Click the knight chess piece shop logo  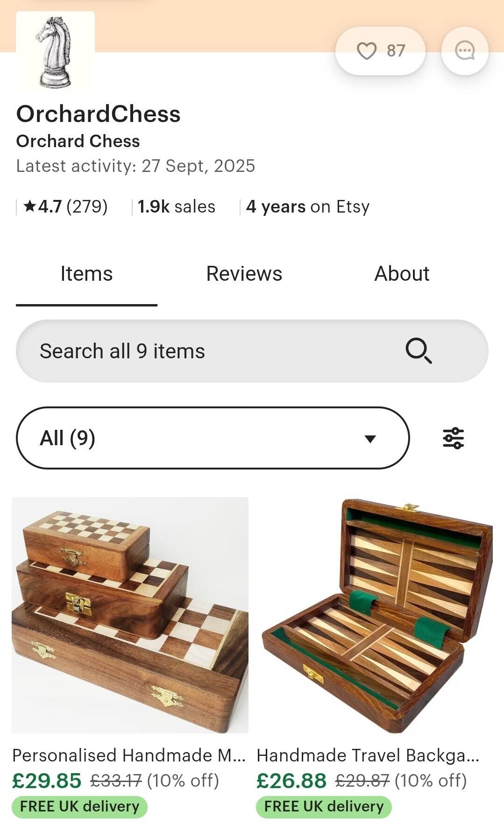55,51
